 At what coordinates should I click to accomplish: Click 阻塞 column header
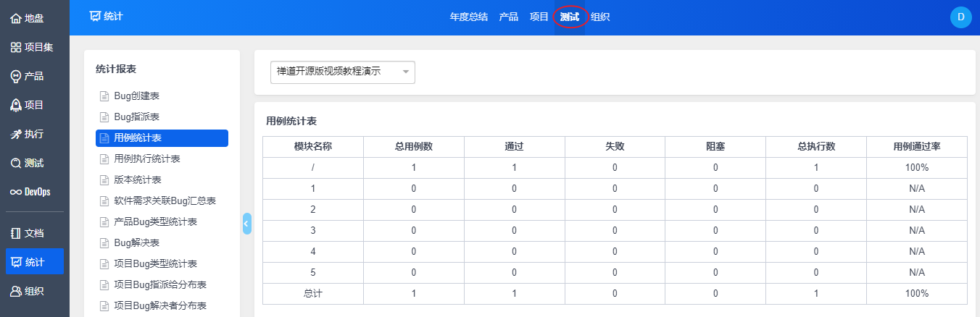point(715,146)
